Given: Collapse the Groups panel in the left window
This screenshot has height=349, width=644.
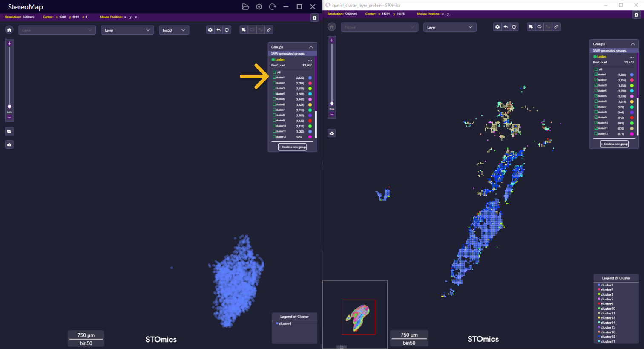Looking at the screenshot, I should click(x=311, y=47).
